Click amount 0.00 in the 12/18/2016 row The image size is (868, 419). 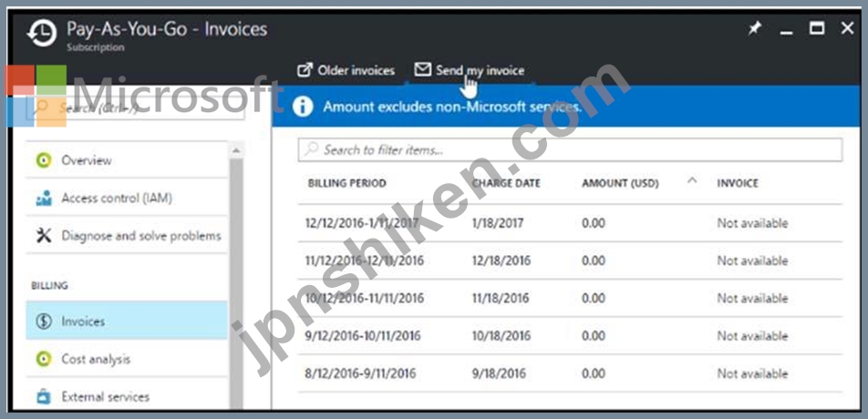[594, 261]
